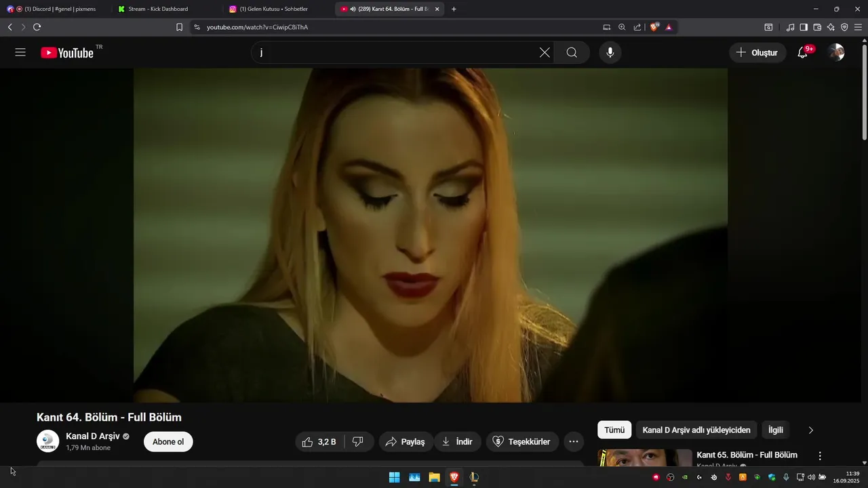Image resolution: width=868 pixels, height=488 pixels.
Task: Go to YouTube home via logo
Action: point(67,53)
